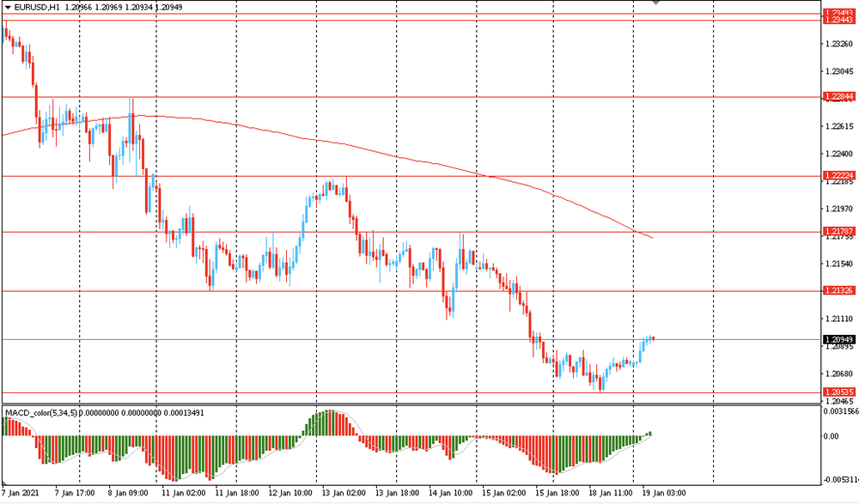Click the 14 Jan 10:00 time label
The image size is (859, 504).
[450, 493]
